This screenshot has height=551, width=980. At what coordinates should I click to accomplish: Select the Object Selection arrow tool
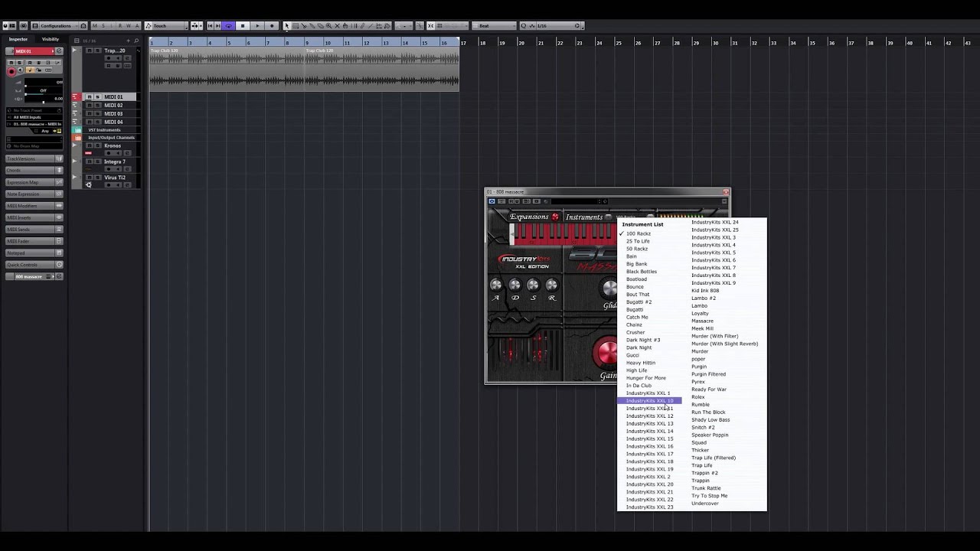[286, 26]
